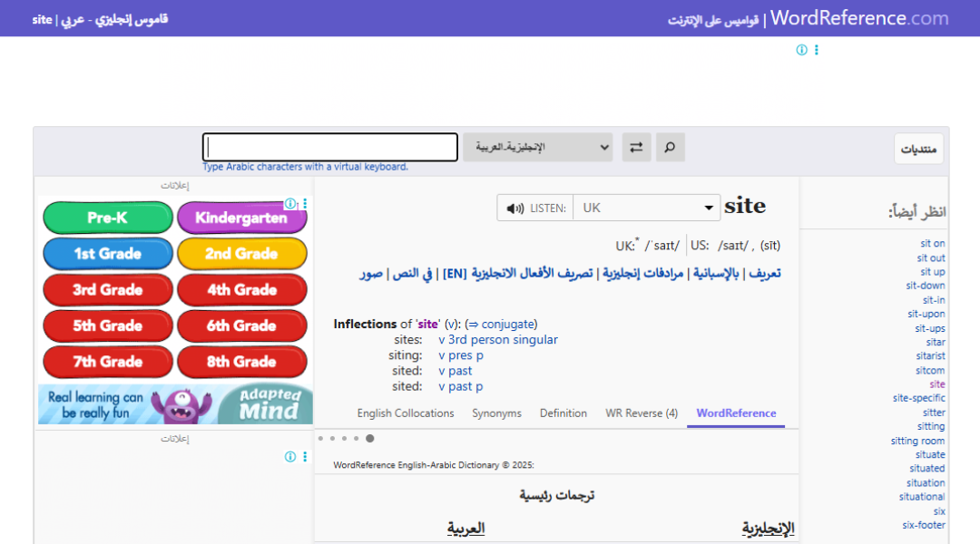Switch to the English Collocations tab

tap(406, 413)
